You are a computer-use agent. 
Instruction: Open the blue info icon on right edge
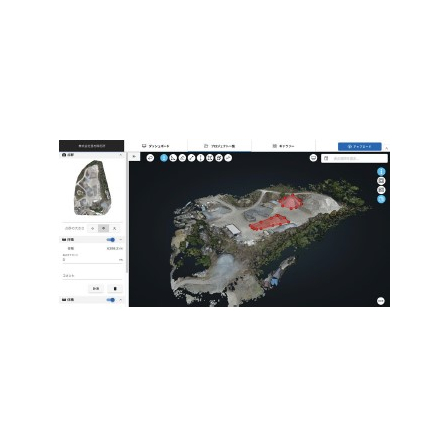(x=381, y=172)
